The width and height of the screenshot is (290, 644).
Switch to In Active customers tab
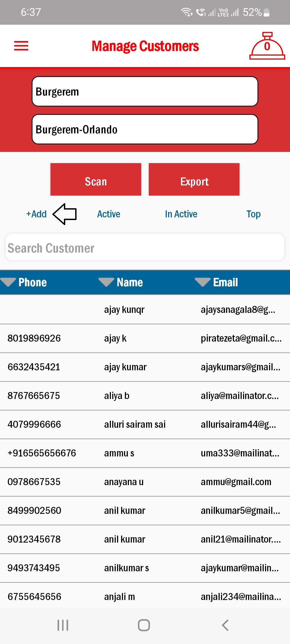[181, 214]
